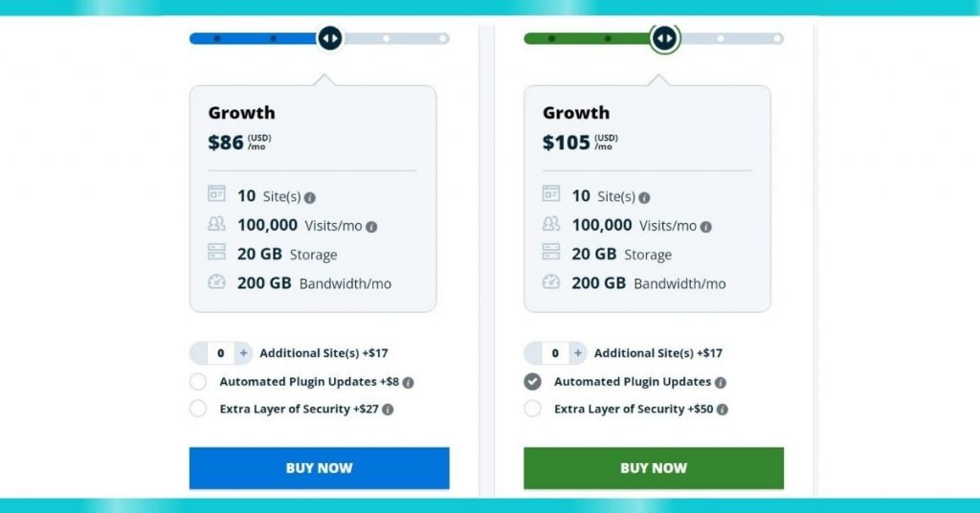Enable Automated Plugin Updates +$8 option
The height and width of the screenshot is (513, 980).
click(x=198, y=382)
